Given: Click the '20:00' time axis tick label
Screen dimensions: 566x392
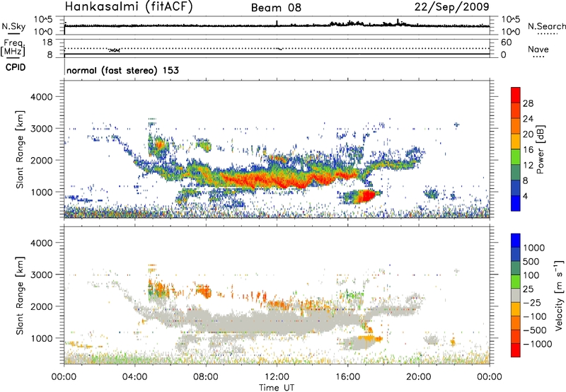Looking at the screenshot, I should pos(419,377).
